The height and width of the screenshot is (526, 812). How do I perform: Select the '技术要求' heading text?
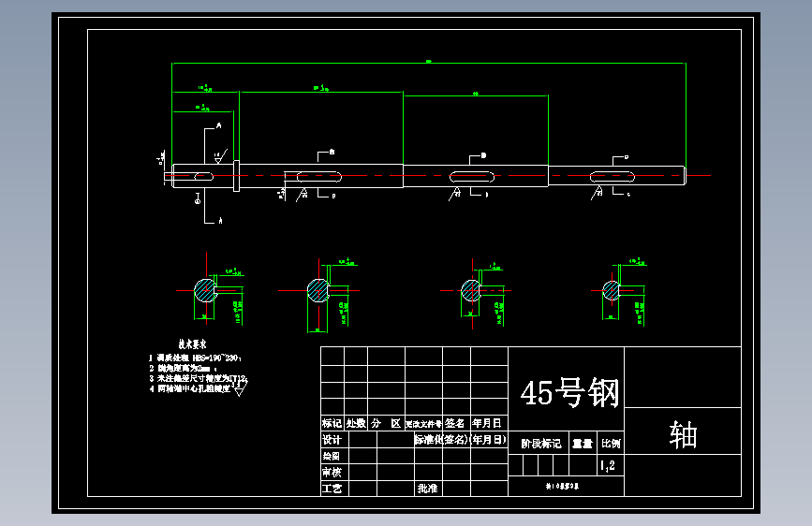(x=193, y=343)
